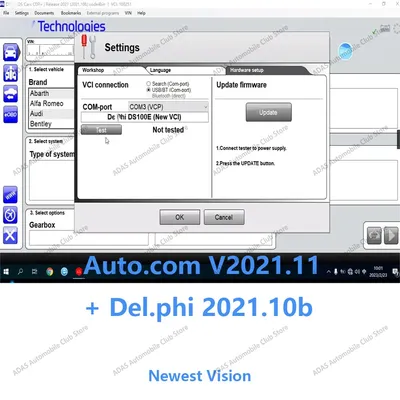Select USB/BT (Com-port) radio option
400x400 pixels.
coord(149,90)
